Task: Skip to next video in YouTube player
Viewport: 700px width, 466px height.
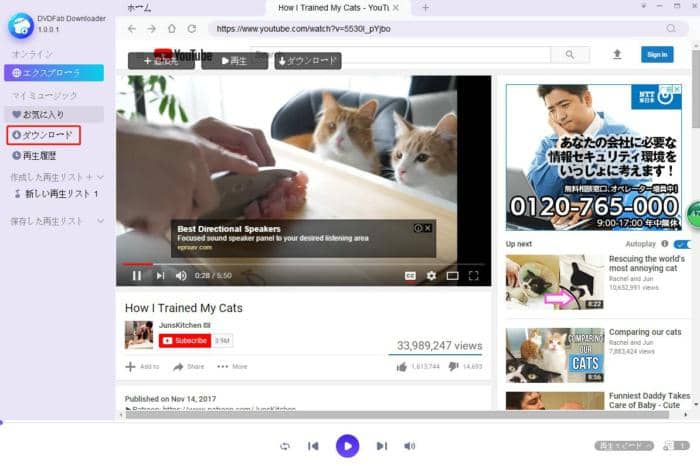Action: 160,275
